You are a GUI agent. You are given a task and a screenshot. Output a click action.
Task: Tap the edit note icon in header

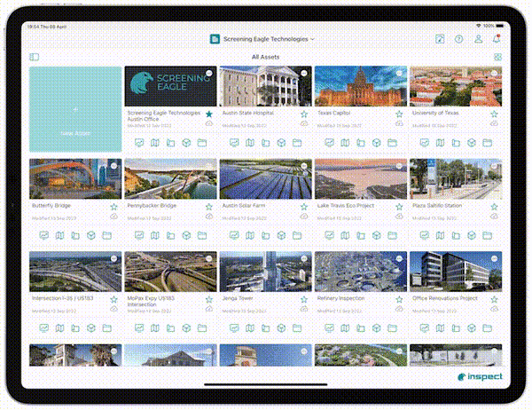(x=440, y=39)
